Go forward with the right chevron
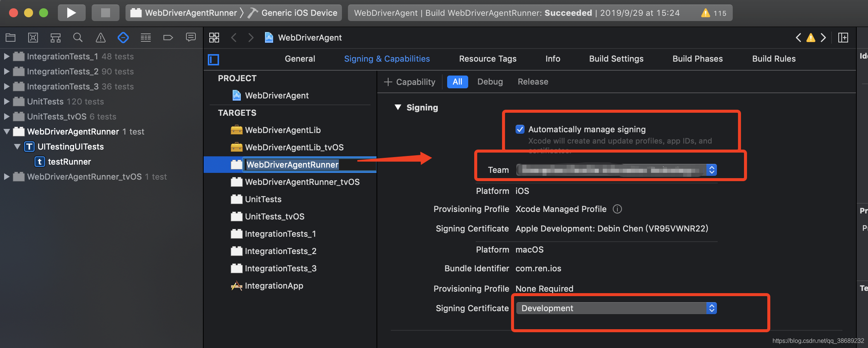 pyautogui.click(x=251, y=38)
